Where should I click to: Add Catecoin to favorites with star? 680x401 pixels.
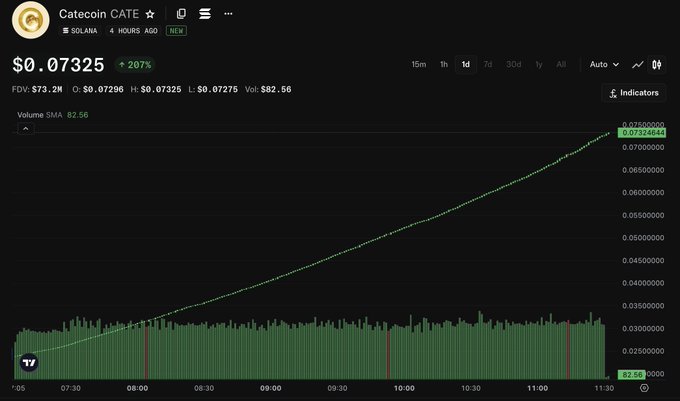[x=150, y=14]
